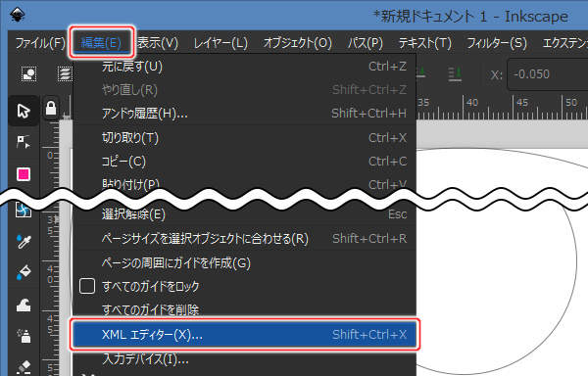This screenshot has height=376, width=588.
Task: Click the Select All objects toolbar icon
Action: click(28, 74)
